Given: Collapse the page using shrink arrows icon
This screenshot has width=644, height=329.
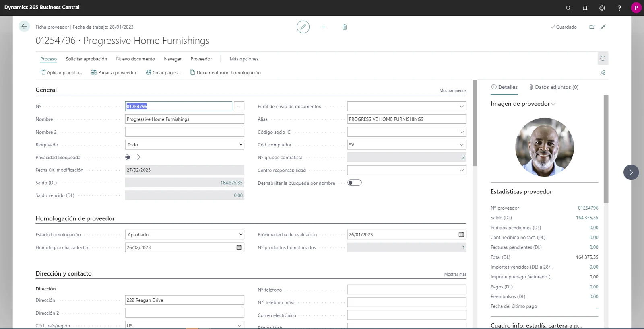Looking at the screenshot, I should (x=603, y=27).
